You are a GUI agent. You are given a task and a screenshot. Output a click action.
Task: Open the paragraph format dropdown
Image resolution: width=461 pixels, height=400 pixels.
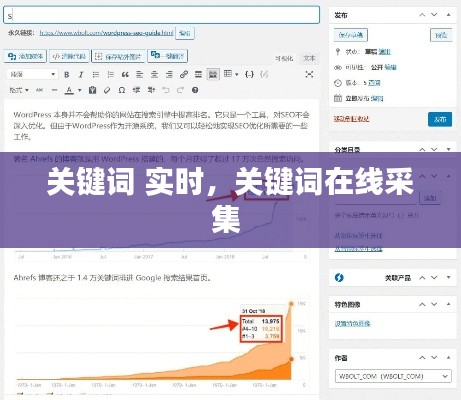(x=32, y=74)
